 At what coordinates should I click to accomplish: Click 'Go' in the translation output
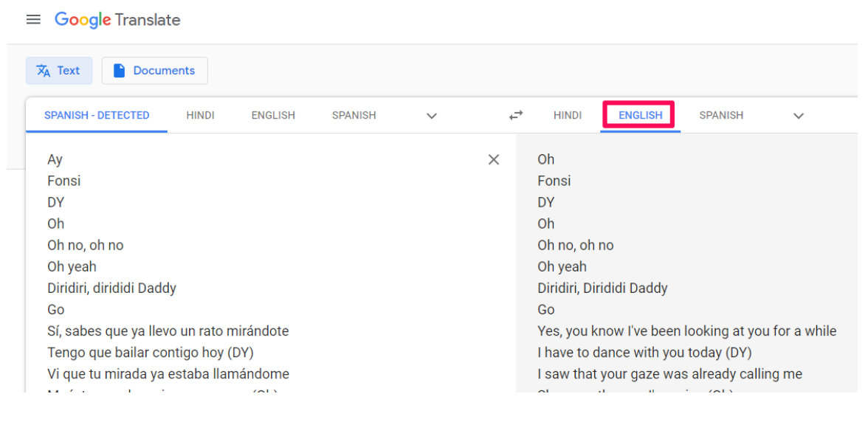[546, 310]
